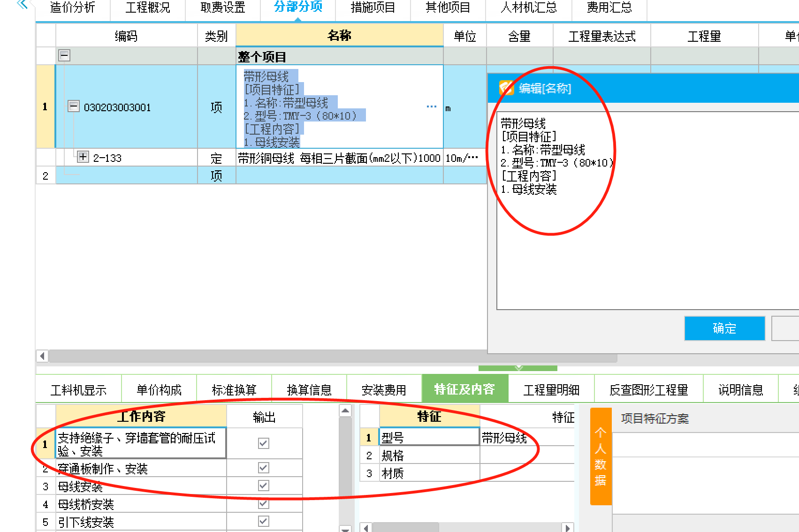Open 换算信息 bottom tab
The height and width of the screenshot is (532, 799).
click(309, 390)
